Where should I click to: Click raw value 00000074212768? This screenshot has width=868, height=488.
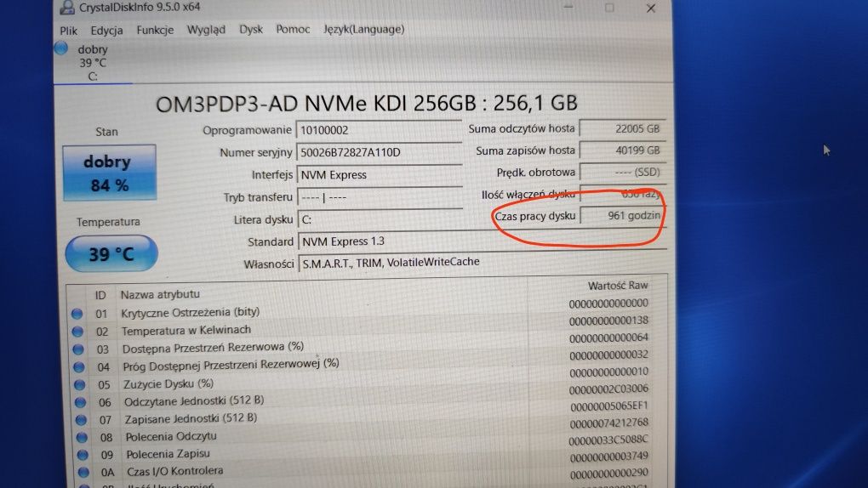pyautogui.click(x=608, y=423)
